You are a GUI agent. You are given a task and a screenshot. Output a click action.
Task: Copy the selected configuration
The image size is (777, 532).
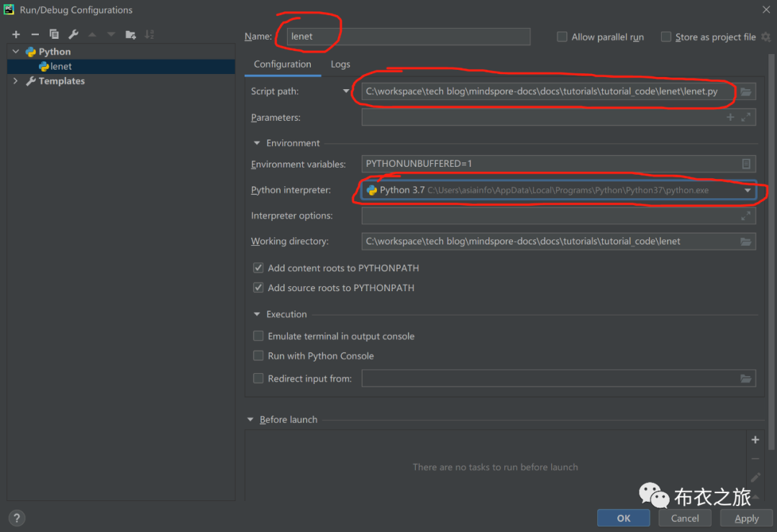pos(54,35)
